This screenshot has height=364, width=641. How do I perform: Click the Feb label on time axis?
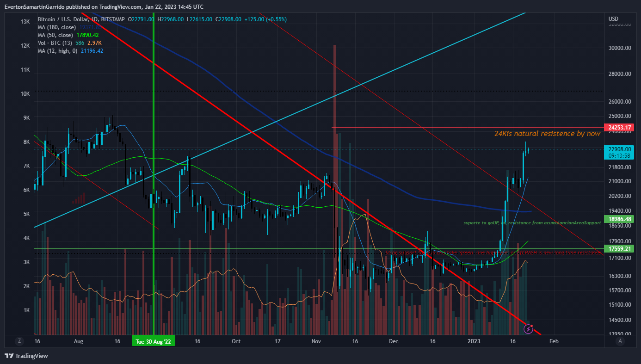pyautogui.click(x=554, y=341)
